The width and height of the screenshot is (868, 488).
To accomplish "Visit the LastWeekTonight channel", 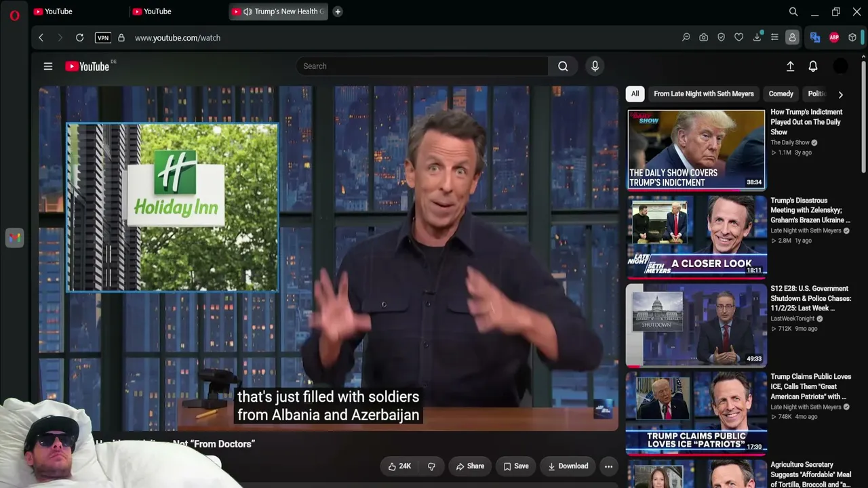I will tap(792, 319).
